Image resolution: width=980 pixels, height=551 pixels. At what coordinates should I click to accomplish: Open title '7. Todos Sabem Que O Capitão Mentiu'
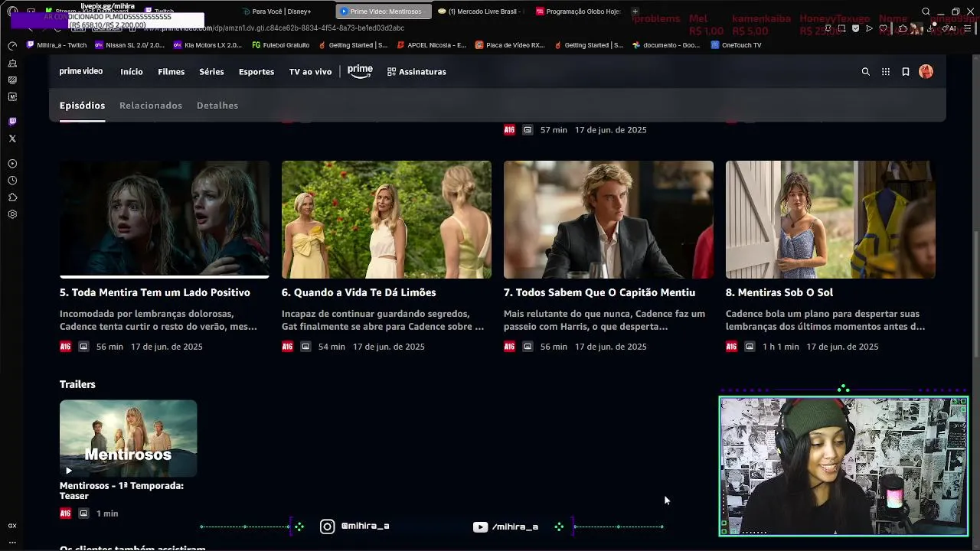click(599, 292)
